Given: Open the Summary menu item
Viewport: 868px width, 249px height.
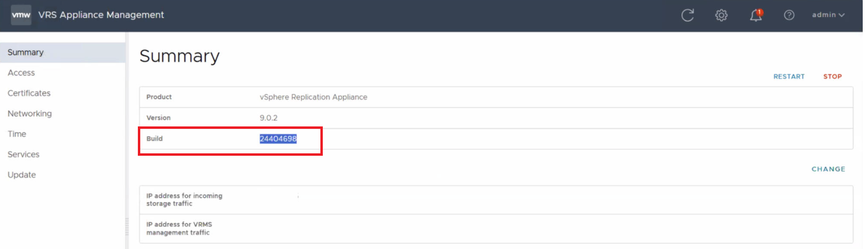Looking at the screenshot, I should 25,52.
